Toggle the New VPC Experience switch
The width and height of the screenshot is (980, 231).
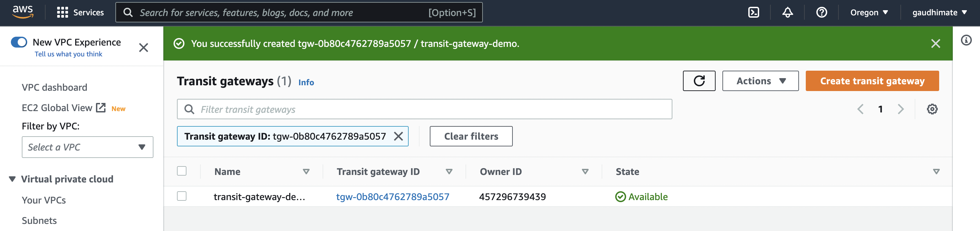(19, 42)
